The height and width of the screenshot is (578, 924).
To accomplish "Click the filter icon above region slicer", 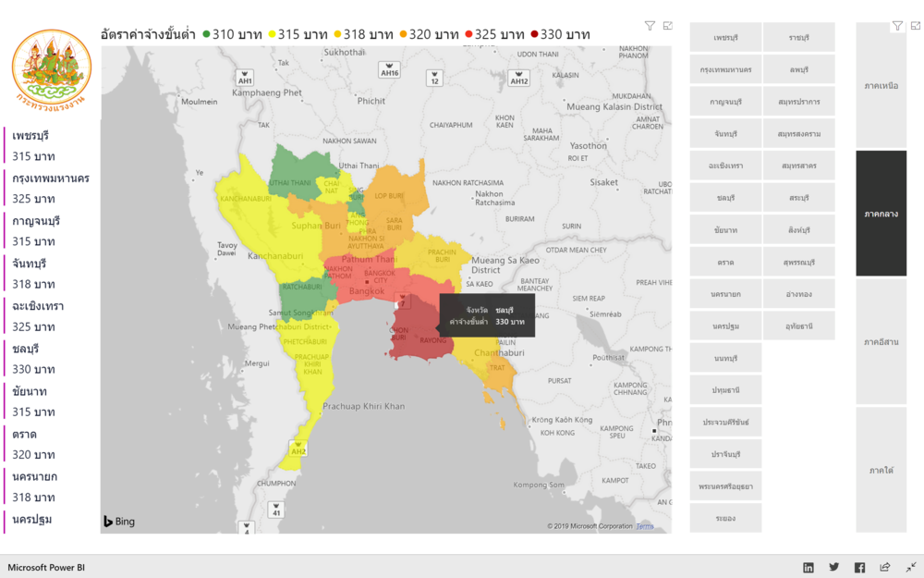I will 896,26.
